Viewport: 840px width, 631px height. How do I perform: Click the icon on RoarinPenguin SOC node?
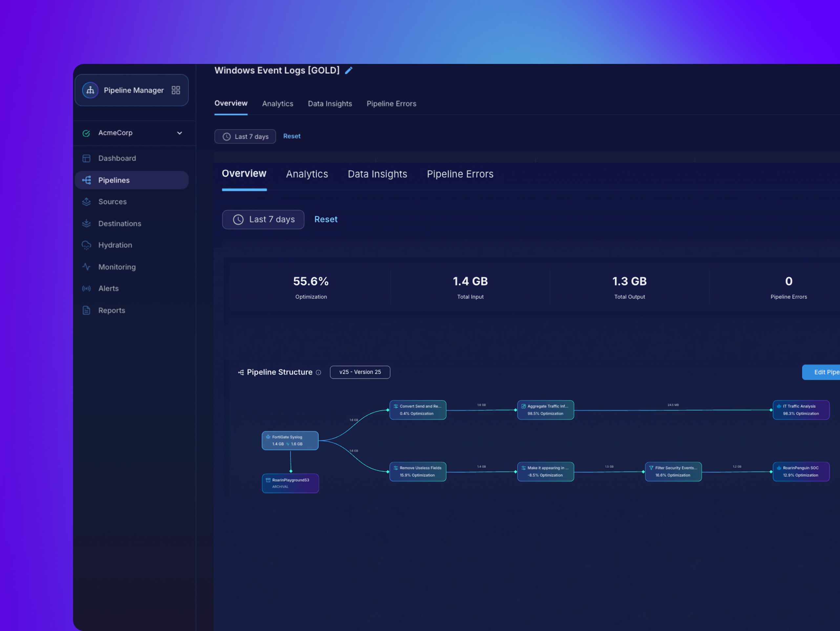[x=779, y=468]
